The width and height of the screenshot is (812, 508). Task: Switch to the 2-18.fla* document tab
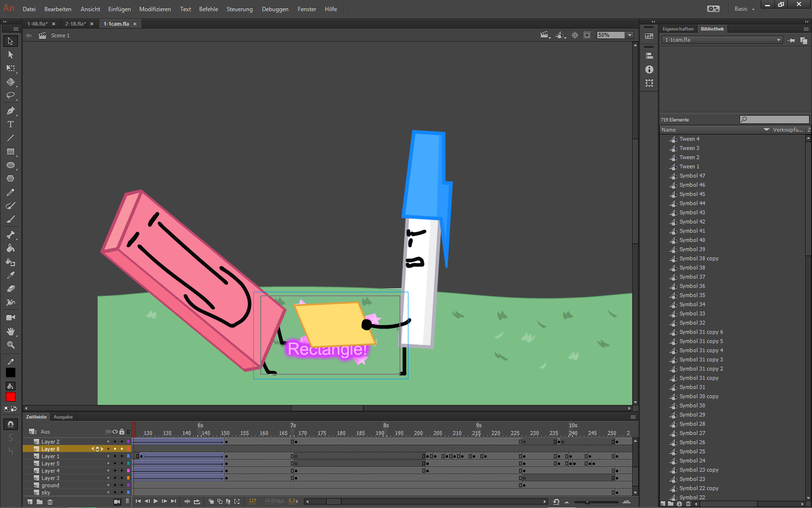click(x=75, y=24)
